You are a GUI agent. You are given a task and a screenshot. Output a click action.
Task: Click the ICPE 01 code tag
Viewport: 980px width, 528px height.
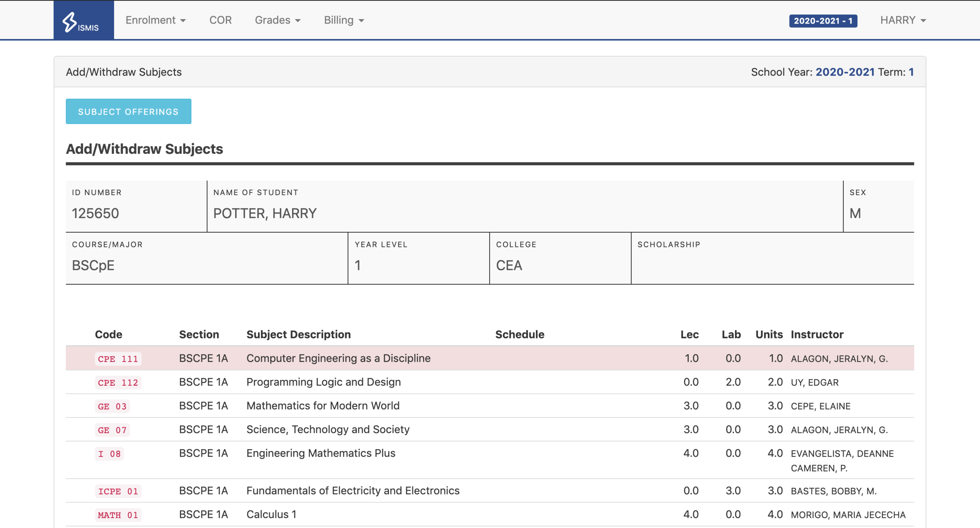point(118,491)
